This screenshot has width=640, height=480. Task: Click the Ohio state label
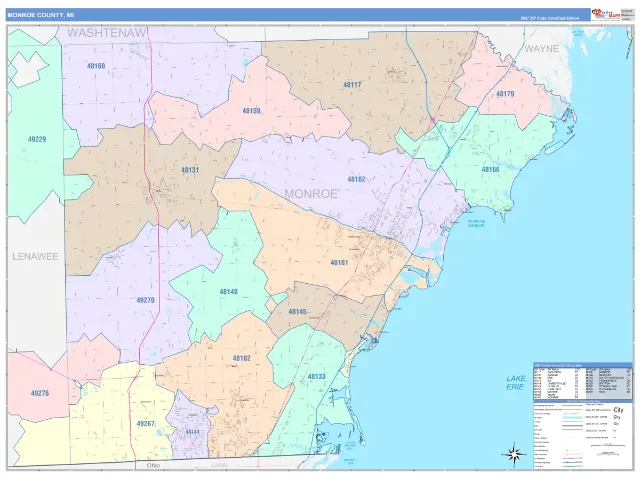[153, 465]
